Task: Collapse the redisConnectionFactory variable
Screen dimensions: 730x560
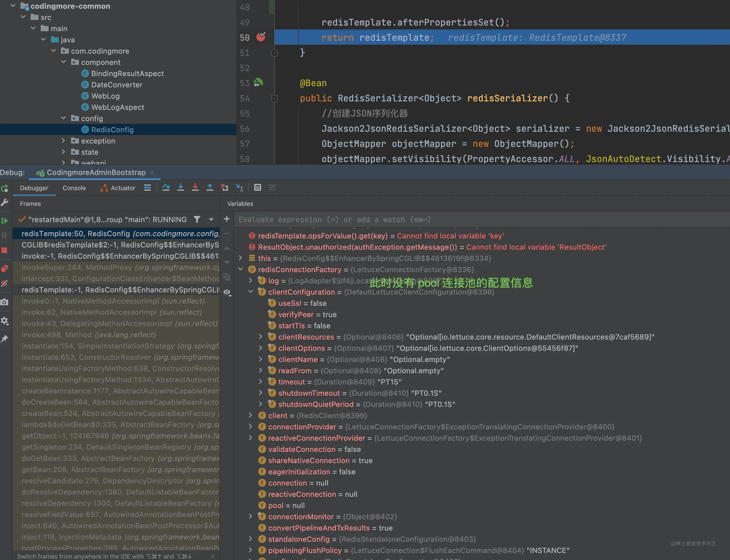Action: pos(241,269)
